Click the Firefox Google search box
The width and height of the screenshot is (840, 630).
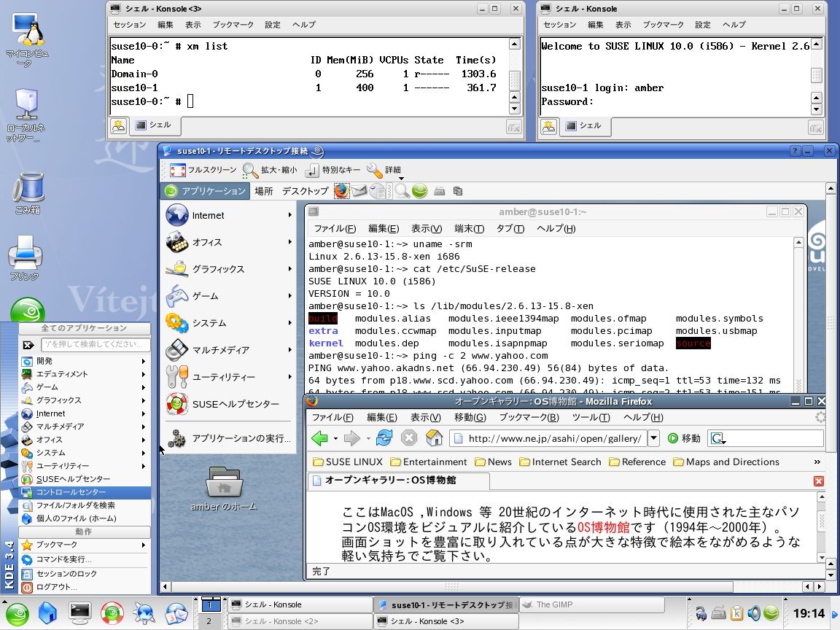coord(766,438)
